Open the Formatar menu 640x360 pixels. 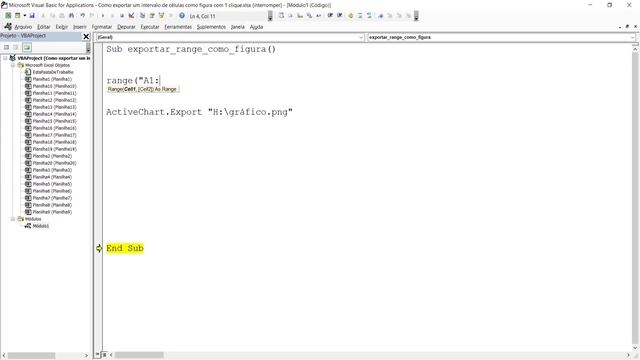click(x=102, y=27)
